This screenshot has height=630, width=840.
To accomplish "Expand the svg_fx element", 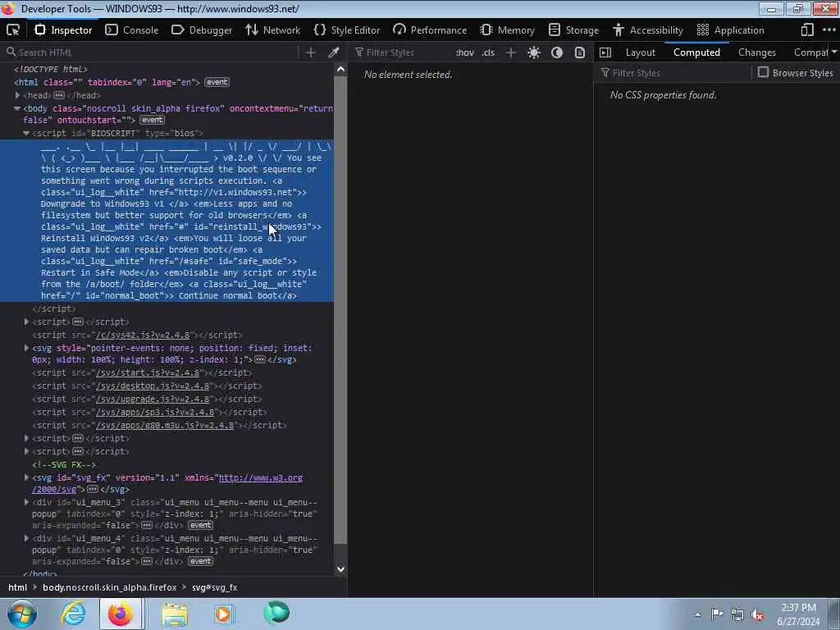I will pos(26,477).
